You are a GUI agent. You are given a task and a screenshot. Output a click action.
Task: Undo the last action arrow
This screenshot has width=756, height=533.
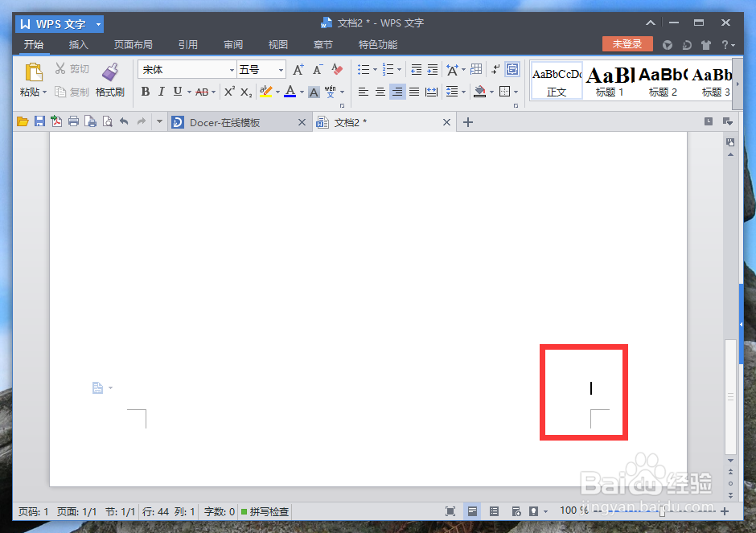[x=124, y=121]
